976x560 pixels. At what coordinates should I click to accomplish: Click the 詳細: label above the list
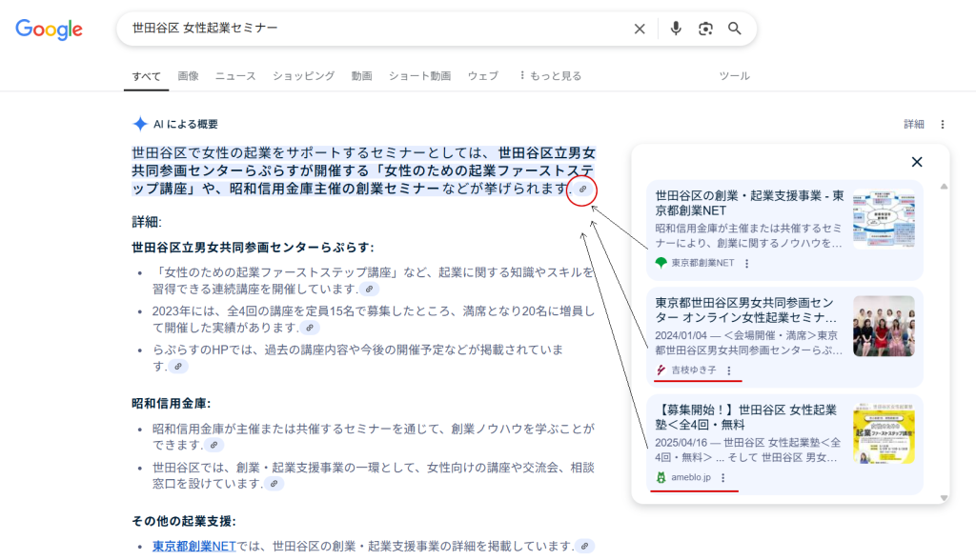coord(147,222)
